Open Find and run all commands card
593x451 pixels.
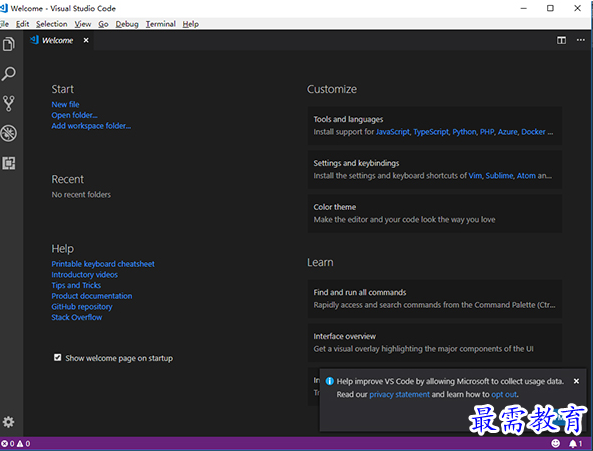(x=435, y=299)
